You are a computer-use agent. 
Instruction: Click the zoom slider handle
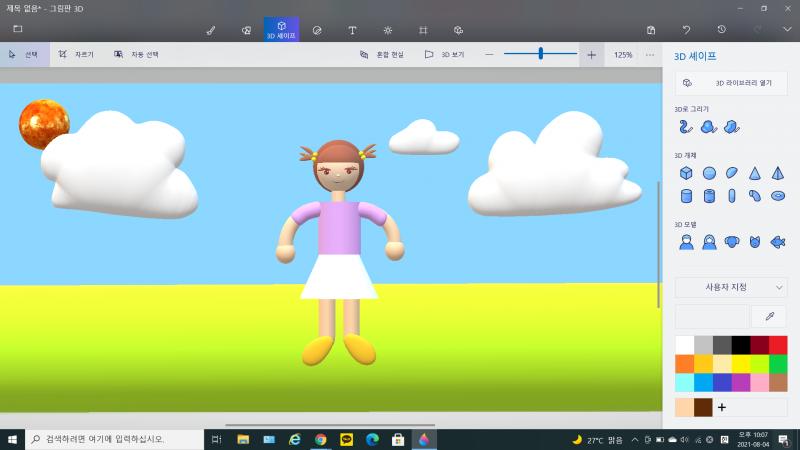(x=541, y=53)
